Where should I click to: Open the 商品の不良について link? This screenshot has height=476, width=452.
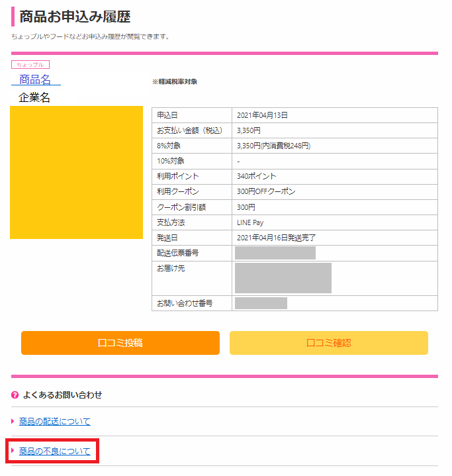tap(55, 451)
